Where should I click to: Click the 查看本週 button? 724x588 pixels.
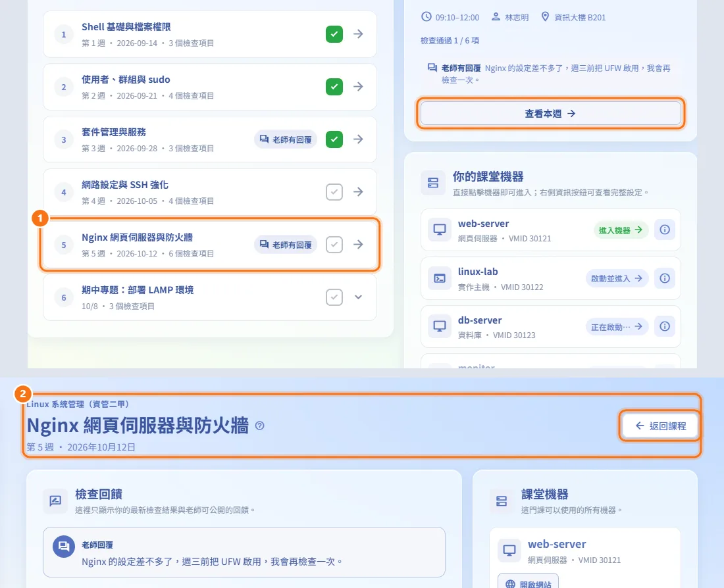click(x=550, y=114)
